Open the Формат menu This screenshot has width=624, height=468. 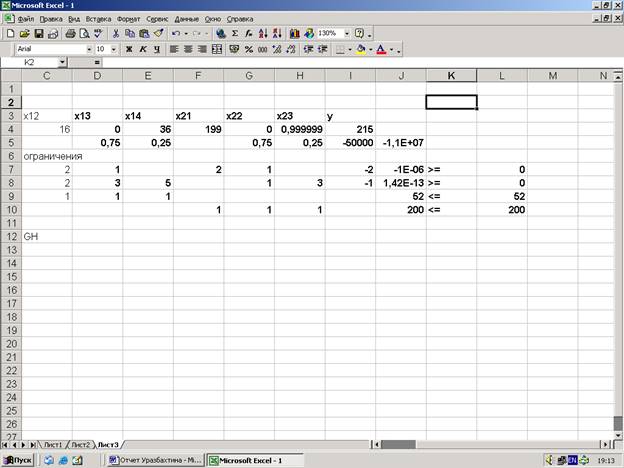click(x=128, y=19)
